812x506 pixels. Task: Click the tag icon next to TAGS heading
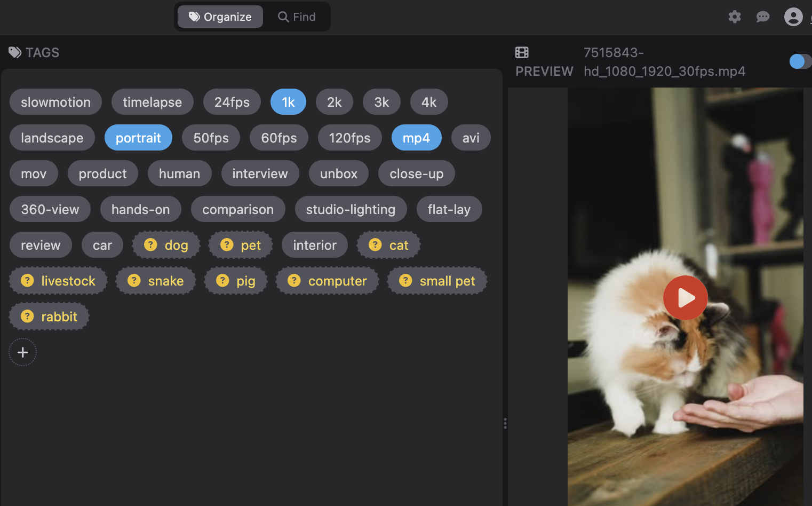pyautogui.click(x=14, y=52)
